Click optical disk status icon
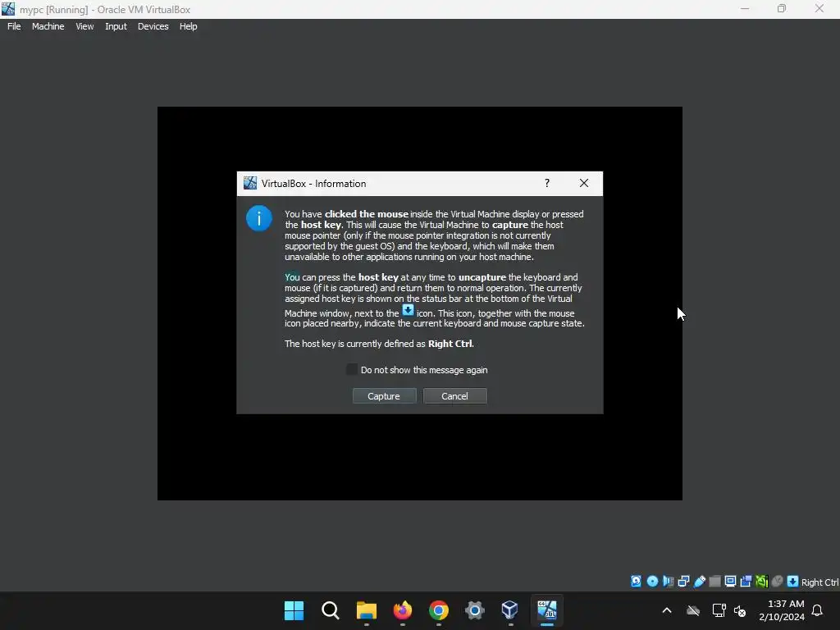 652,582
